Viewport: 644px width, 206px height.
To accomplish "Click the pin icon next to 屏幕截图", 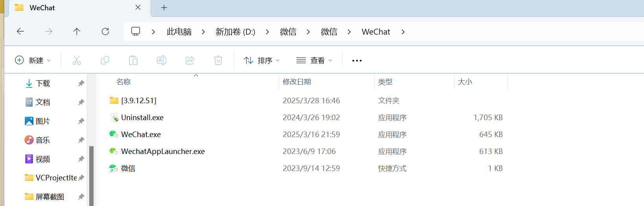I will point(81,197).
